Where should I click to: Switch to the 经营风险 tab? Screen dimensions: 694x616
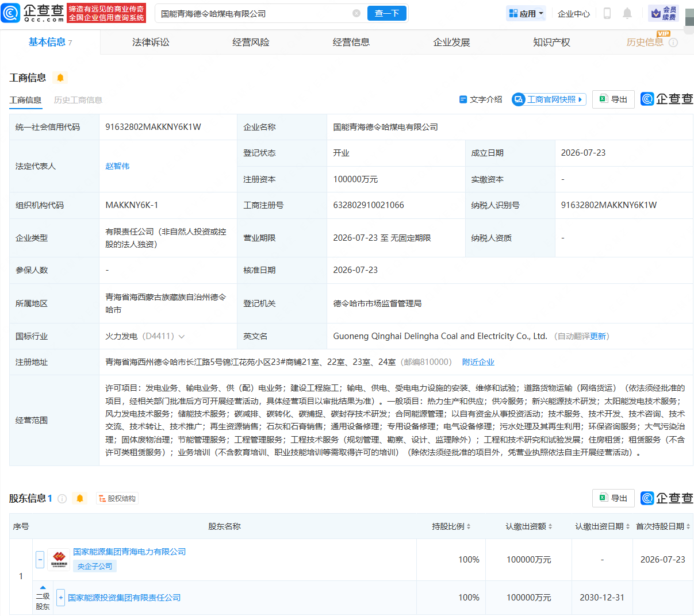click(251, 43)
